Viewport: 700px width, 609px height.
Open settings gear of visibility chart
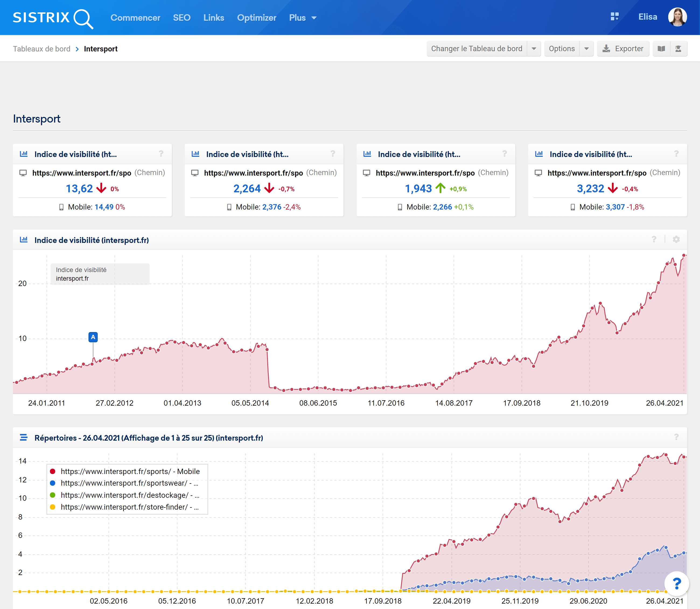(677, 240)
